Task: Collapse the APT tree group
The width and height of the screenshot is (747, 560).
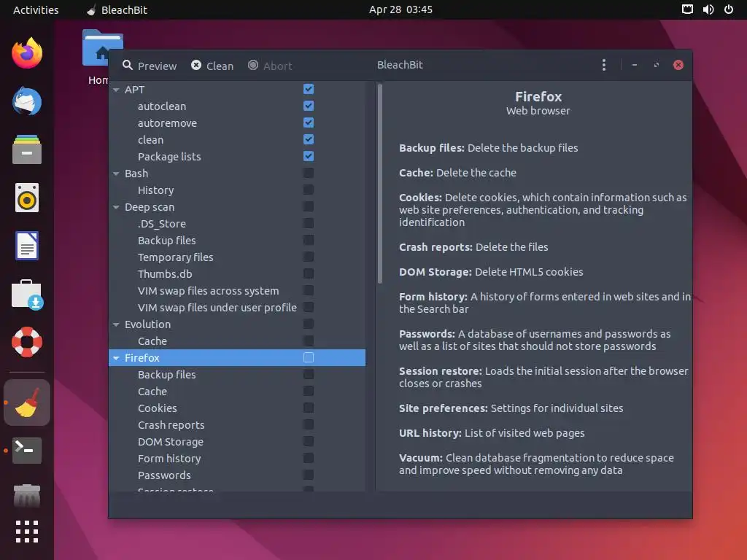Action: (x=116, y=90)
